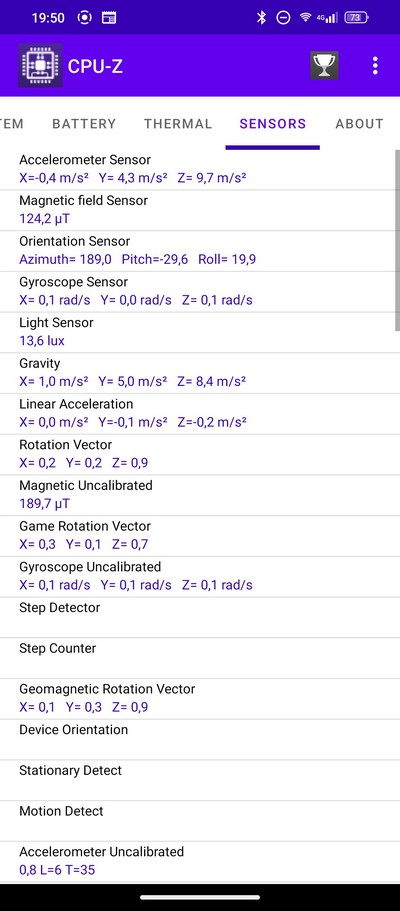Tap the bottom navigation gesture bar
Viewport: 400px width, 911px height.
click(x=200, y=897)
